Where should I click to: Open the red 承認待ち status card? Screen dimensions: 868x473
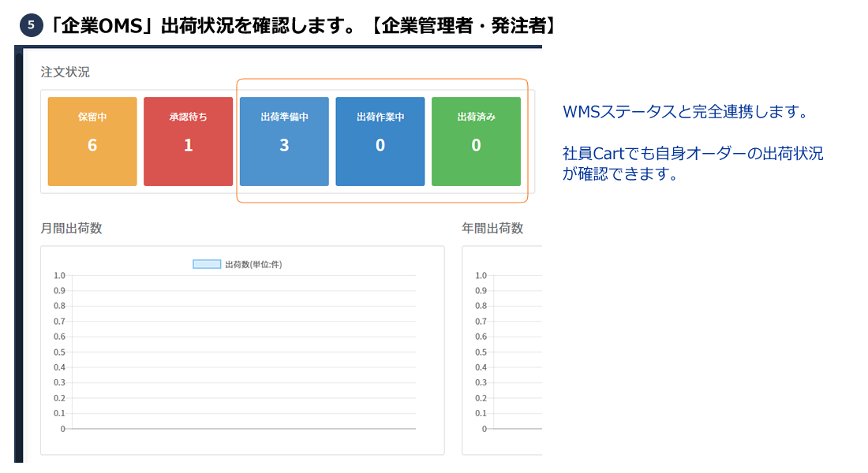188,141
